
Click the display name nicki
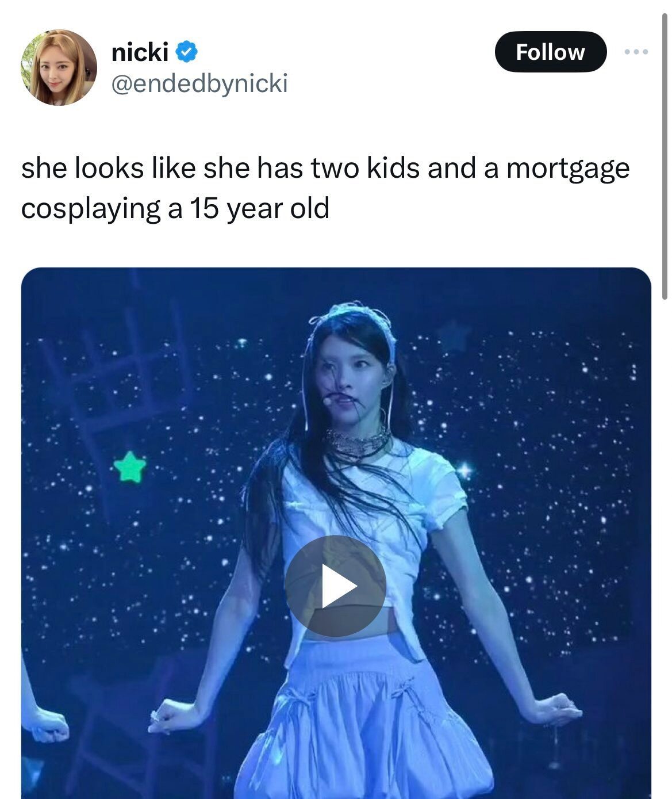pos(139,52)
